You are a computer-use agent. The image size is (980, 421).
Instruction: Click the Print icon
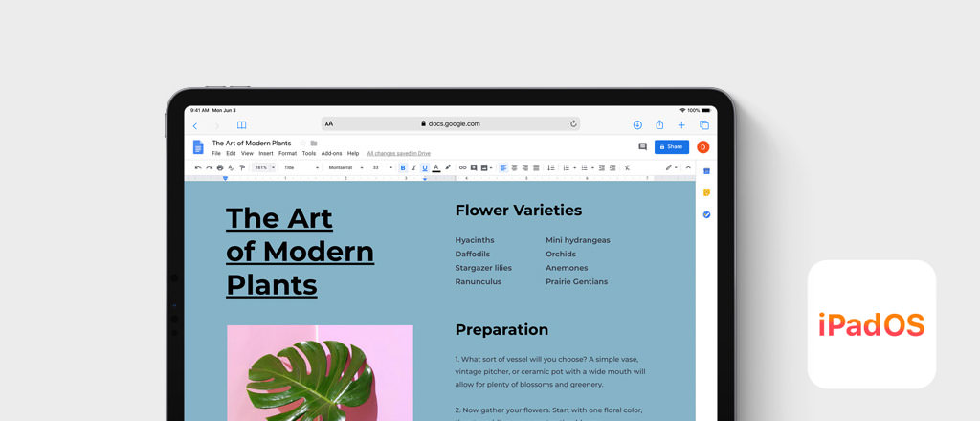(220, 167)
